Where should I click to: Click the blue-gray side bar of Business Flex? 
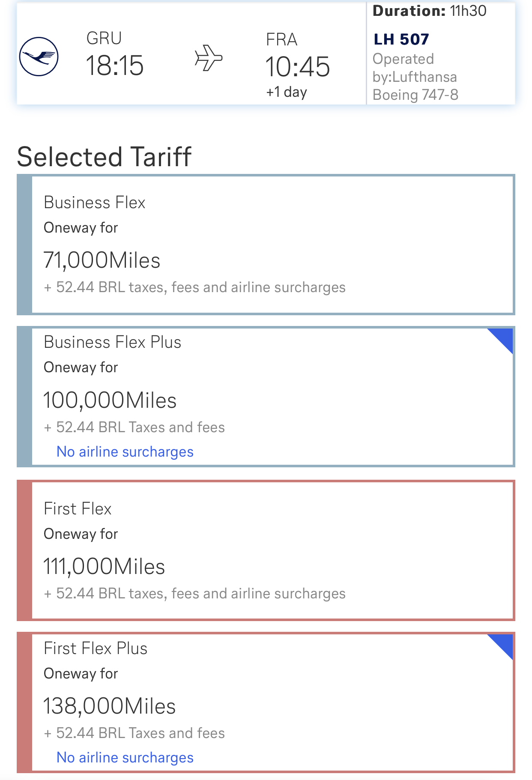24,245
